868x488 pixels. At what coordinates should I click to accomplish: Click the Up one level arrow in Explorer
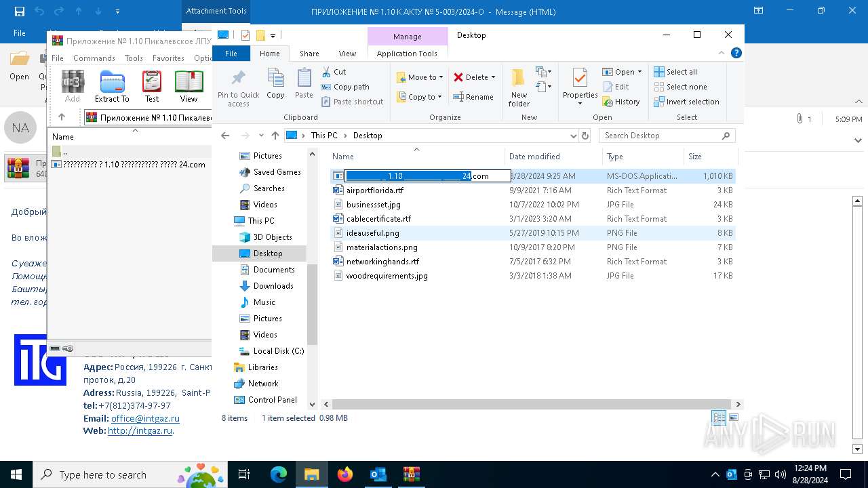[275, 136]
